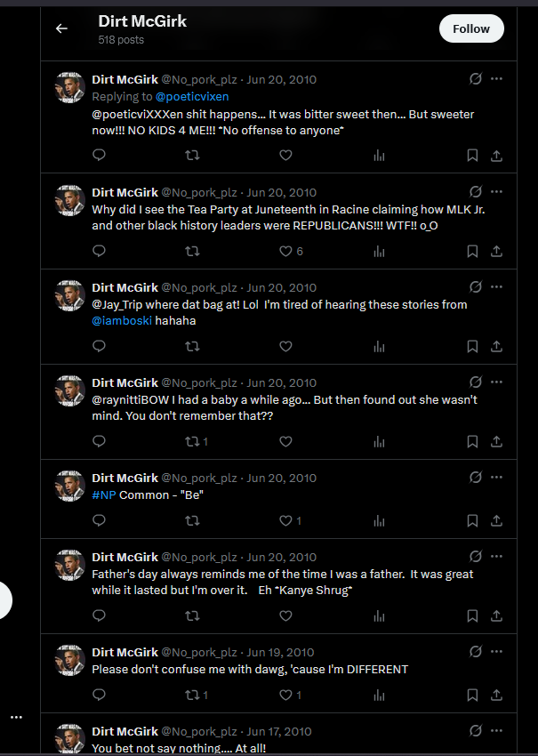Bookmark the Common - "Be" post
The width and height of the screenshot is (538, 756).
click(472, 520)
